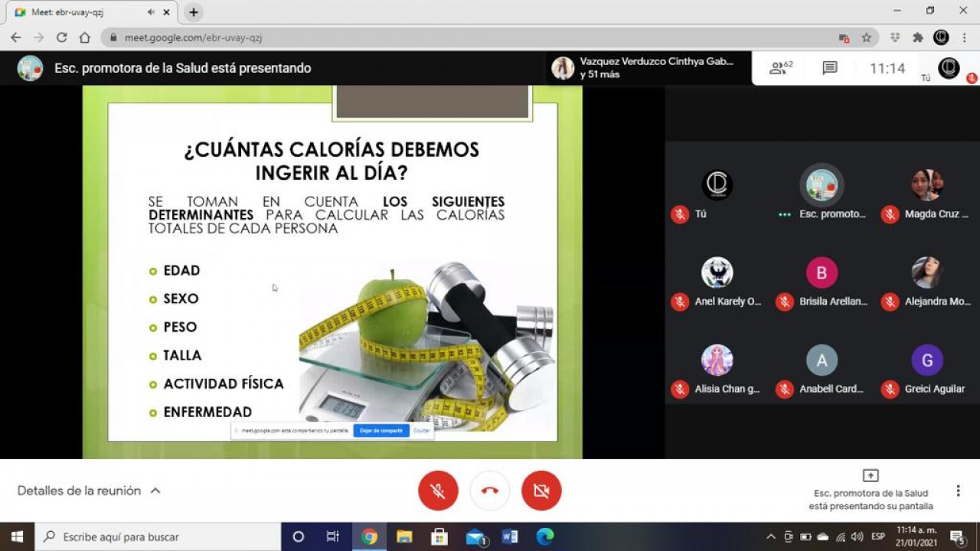The height and width of the screenshot is (551, 980).
Task: Open the meeting chat panel
Action: pos(830,68)
